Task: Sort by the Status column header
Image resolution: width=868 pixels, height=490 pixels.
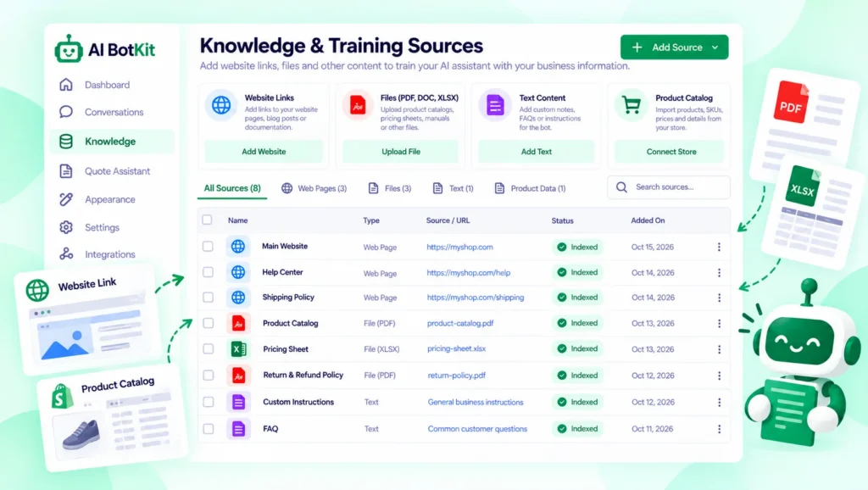Action: pyautogui.click(x=563, y=220)
